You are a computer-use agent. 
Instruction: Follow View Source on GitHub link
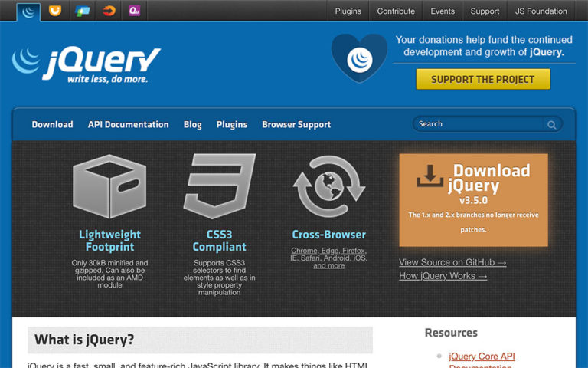point(452,262)
